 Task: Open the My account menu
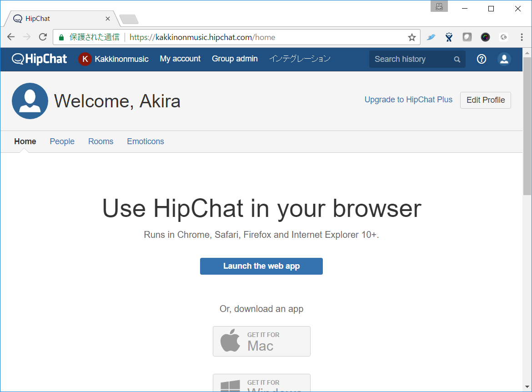(180, 59)
